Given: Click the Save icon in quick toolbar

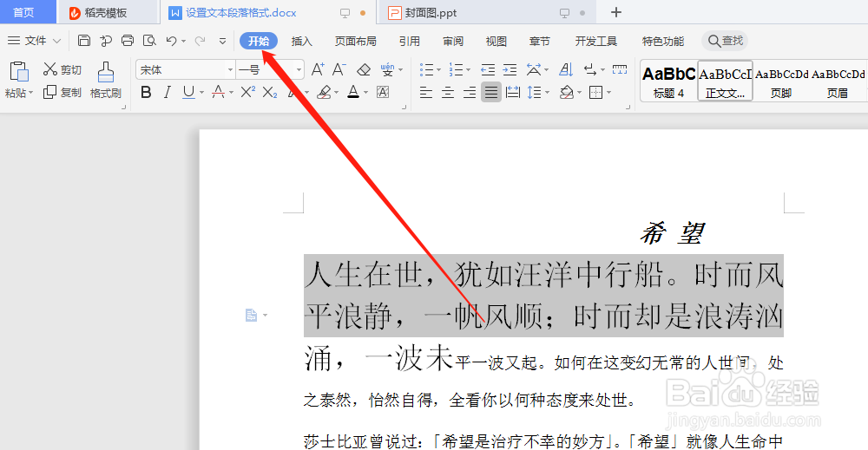Looking at the screenshot, I should click(x=83, y=41).
